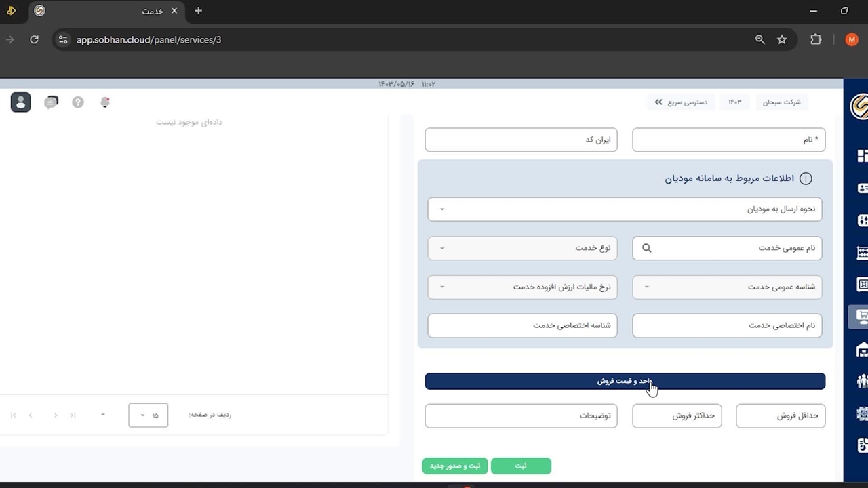Open the help question mark icon
Image resolution: width=868 pixels, height=488 pixels.
coord(78,102)
